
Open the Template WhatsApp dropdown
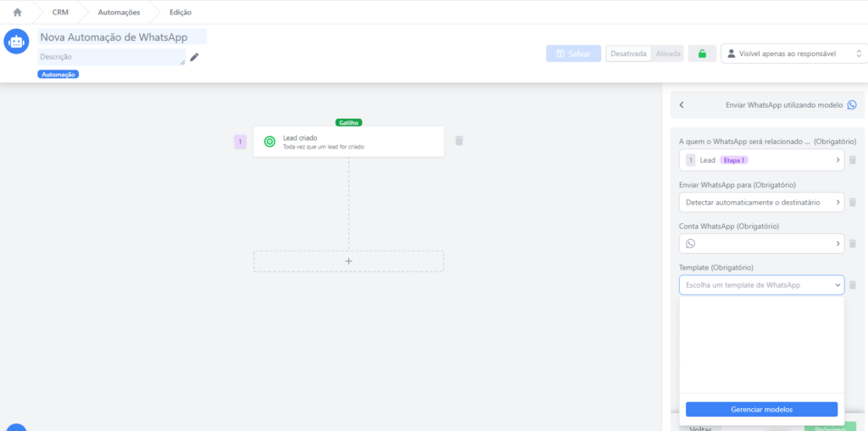point(761,285)
